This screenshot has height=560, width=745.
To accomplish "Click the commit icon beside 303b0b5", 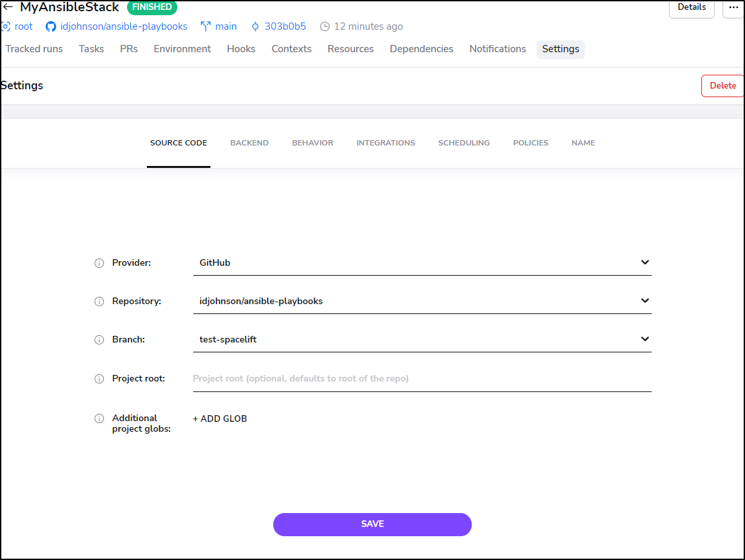I will pos(255,26).
